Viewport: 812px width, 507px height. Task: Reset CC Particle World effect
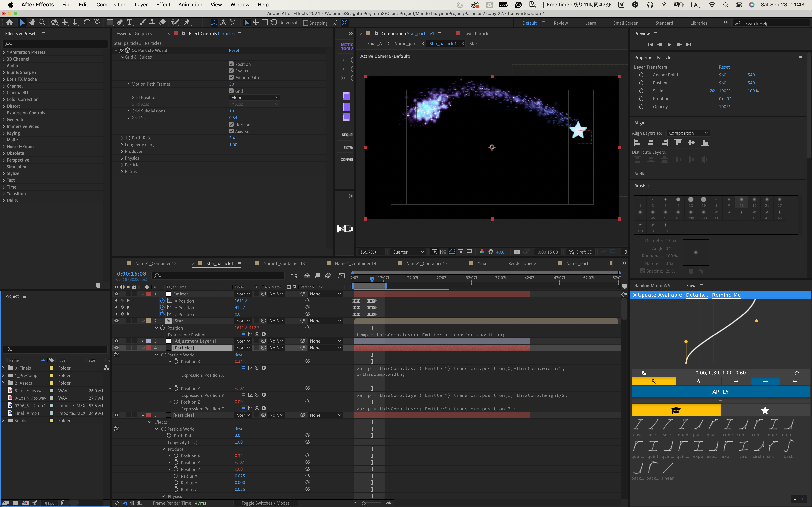(x=234, y=50)
